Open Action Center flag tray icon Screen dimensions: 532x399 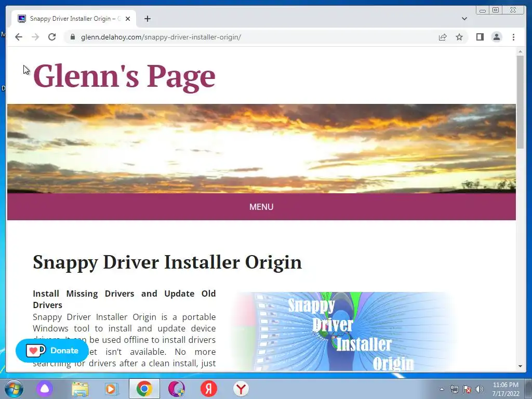click(x=467, y=389)
